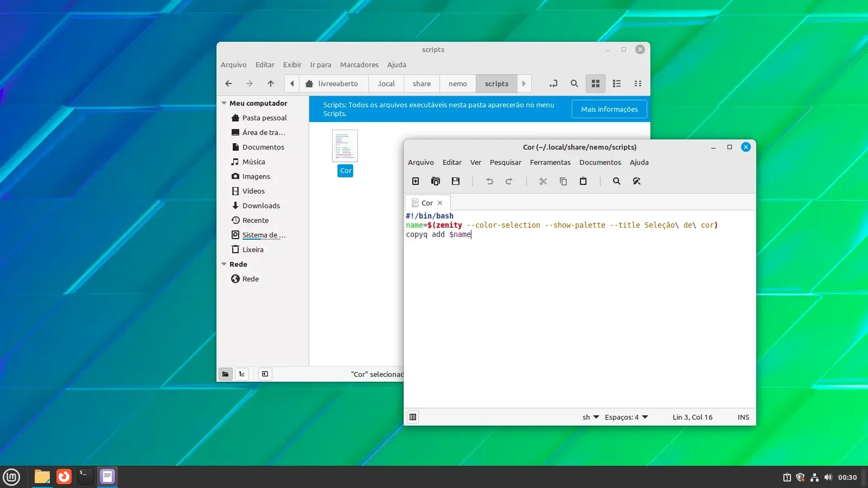Create a new document in the text editor
Image resolution: width=868 pixels, height=488 pixels.
(x=416, y=181)
